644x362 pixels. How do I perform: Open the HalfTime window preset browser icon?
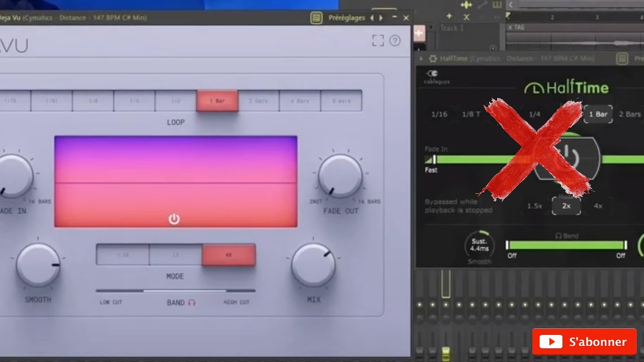pos(622,59)
